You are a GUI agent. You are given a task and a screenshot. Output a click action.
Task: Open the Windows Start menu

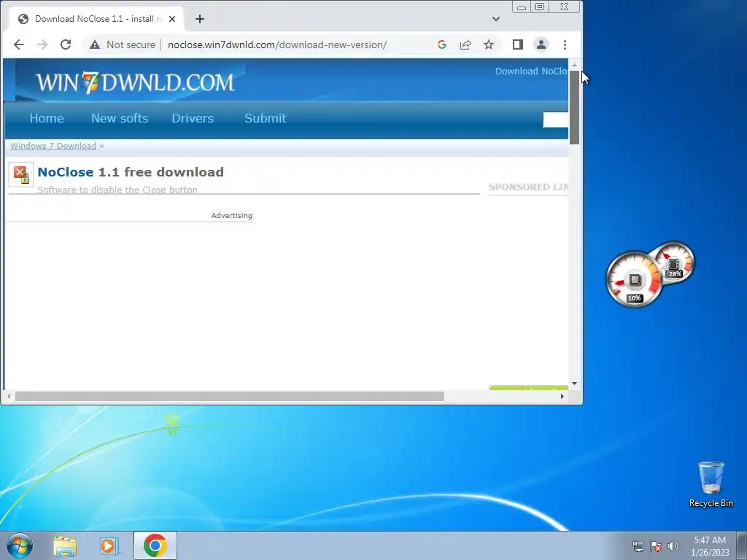20,545
